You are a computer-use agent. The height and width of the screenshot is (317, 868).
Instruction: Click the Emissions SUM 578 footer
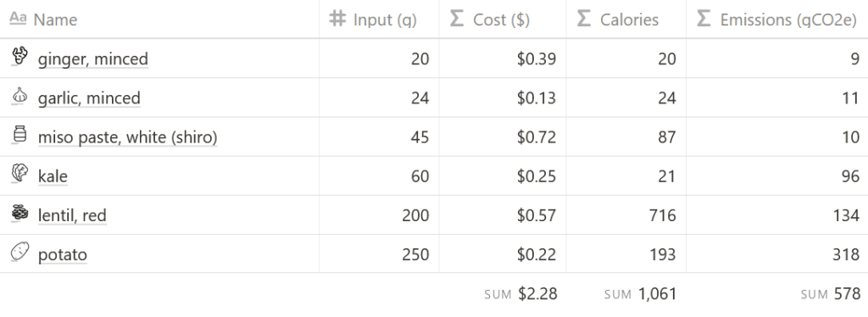tap(831, 294)
